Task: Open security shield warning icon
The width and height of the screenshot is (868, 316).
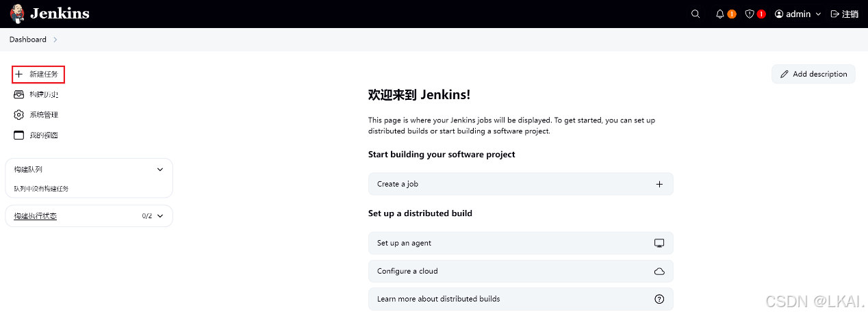Action: 750,14
